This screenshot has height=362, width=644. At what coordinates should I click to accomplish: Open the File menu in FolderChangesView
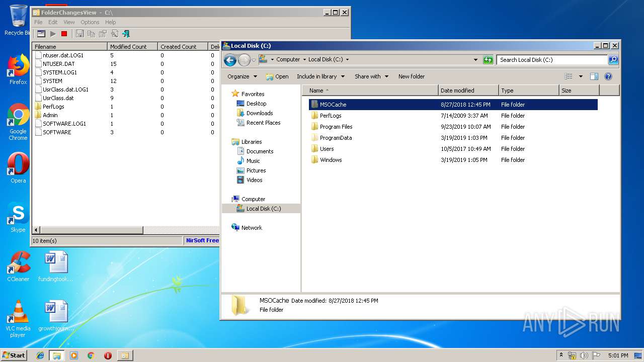(38, 22)
